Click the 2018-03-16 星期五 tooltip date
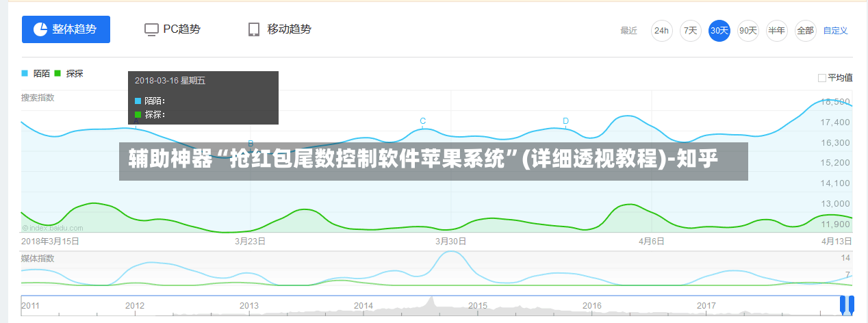 pos(170,81)
